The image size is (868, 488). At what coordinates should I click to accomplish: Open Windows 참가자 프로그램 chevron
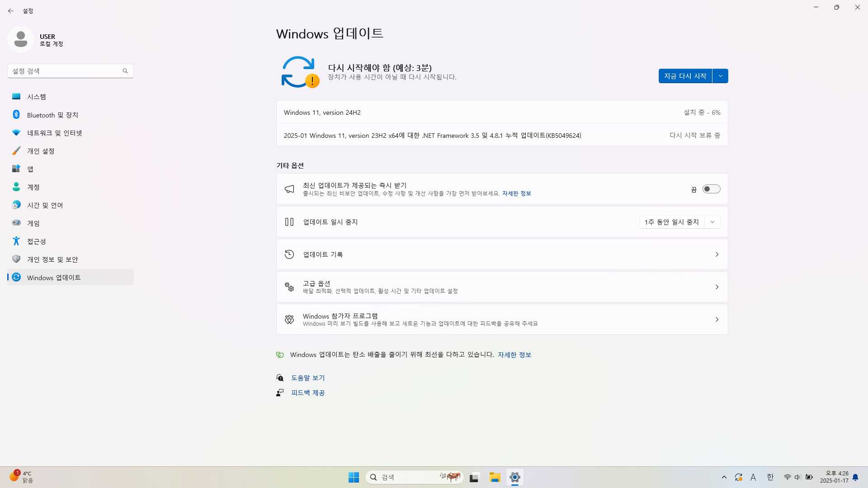click(717, 319)
